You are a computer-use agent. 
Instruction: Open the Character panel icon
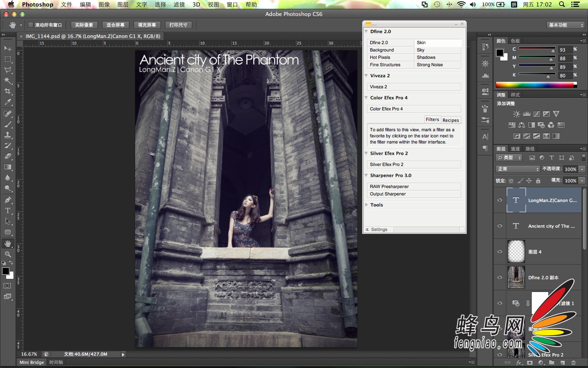click(x=485, y=137)
